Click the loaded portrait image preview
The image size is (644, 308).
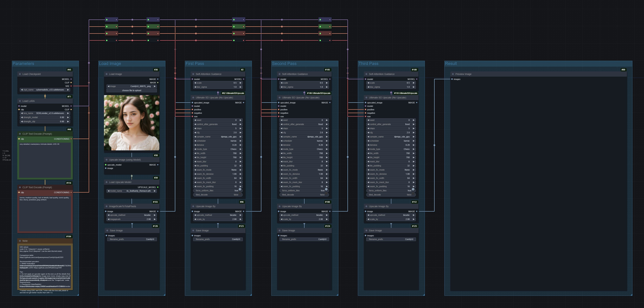coord(131,123)
